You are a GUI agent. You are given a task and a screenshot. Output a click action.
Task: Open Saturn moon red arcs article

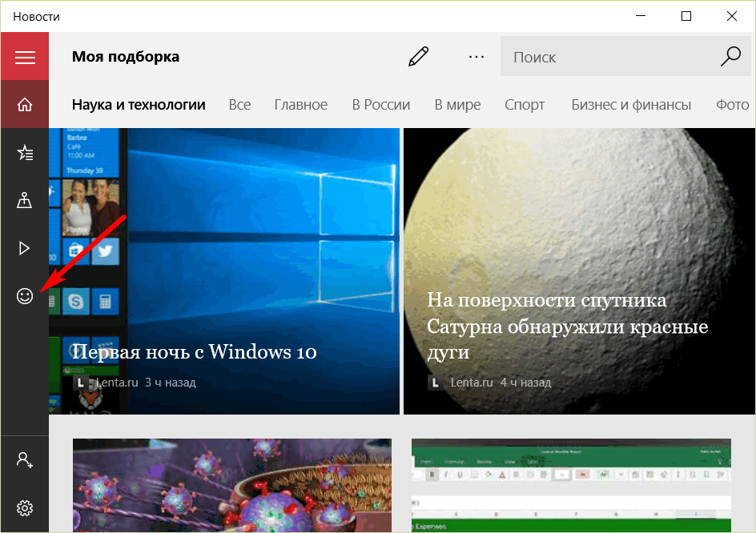(x=579, y=271)
